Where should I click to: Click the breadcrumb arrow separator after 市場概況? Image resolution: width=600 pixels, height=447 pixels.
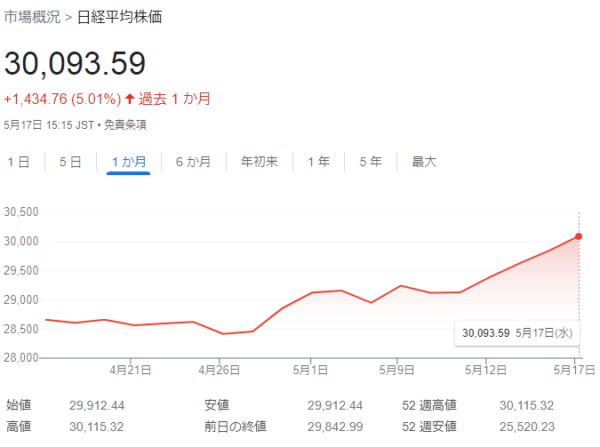pyautogui.click(x=70, y=18)
